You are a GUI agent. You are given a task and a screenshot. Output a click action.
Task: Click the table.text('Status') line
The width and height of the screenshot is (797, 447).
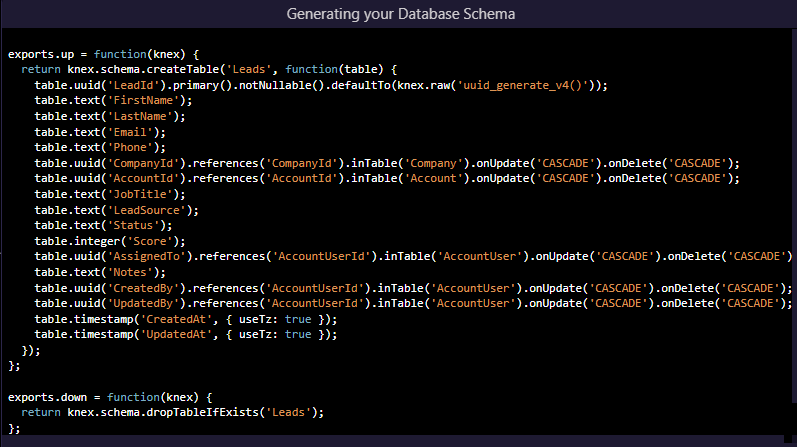(x=103, y=225)
